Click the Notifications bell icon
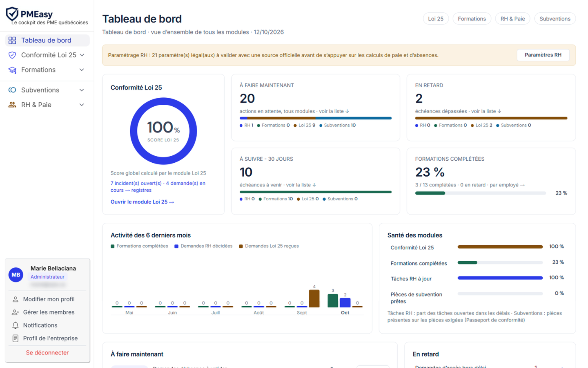Screen dimensions: 588x368 (x=16, y=325)
